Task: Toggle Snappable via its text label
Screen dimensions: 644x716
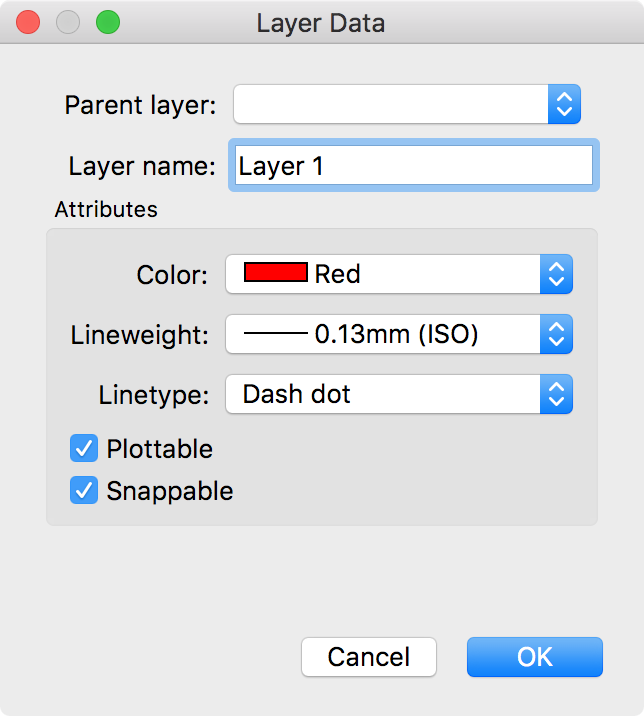Action: (170, 491)
